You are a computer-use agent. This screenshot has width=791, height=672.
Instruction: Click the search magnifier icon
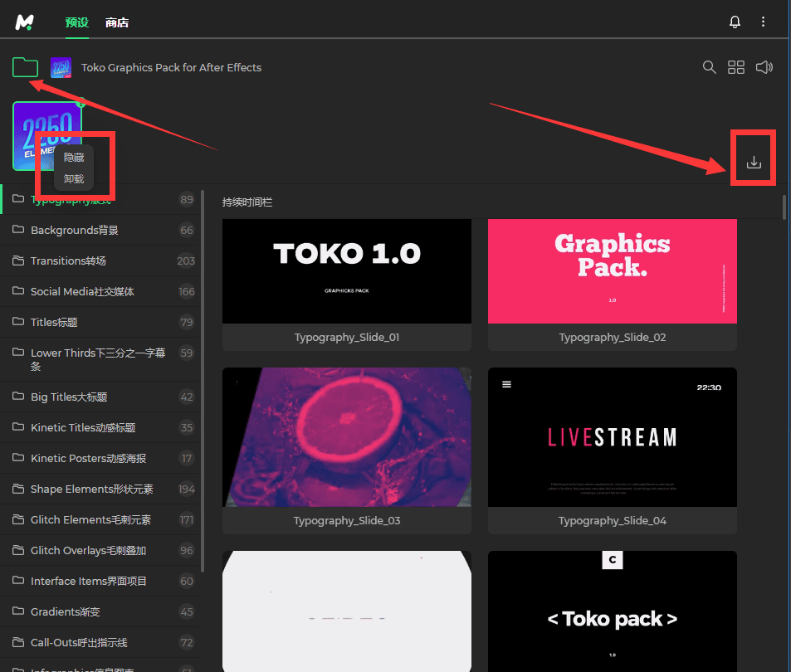point(709,67)
